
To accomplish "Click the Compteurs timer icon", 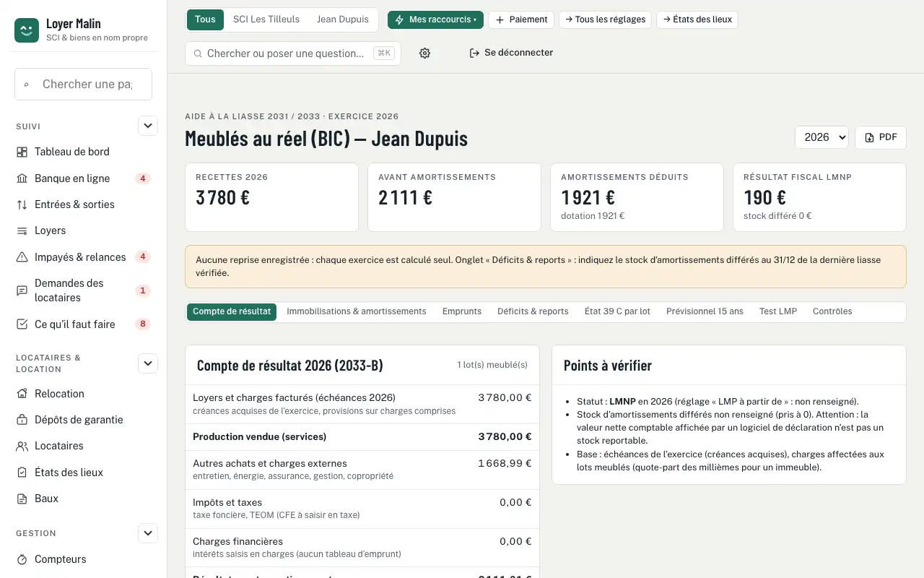I will point(22,559).
